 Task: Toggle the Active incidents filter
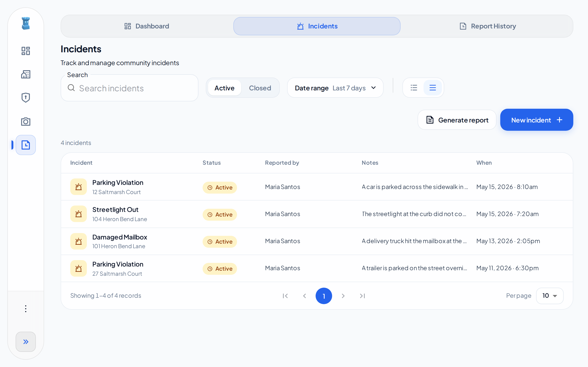point(224,88)
